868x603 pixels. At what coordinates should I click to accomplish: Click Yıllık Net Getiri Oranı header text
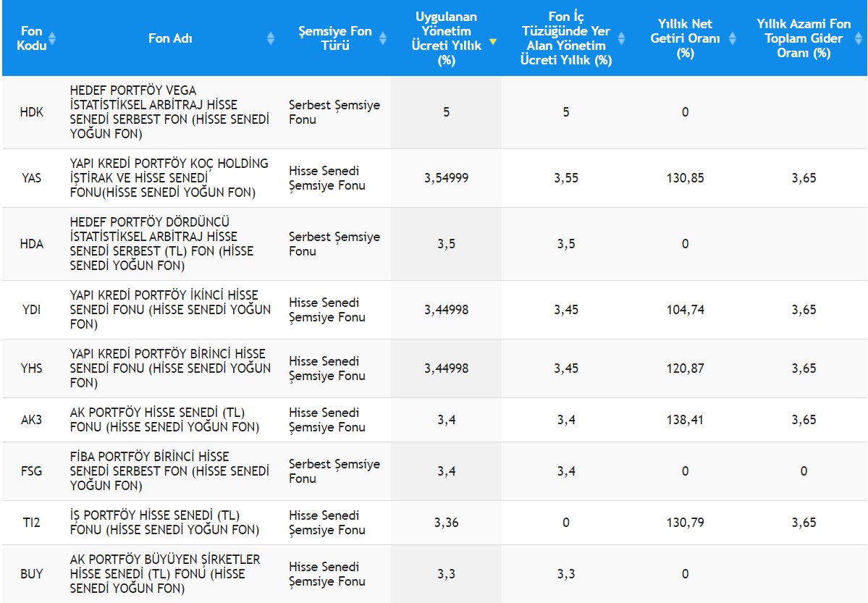point(686,38)
